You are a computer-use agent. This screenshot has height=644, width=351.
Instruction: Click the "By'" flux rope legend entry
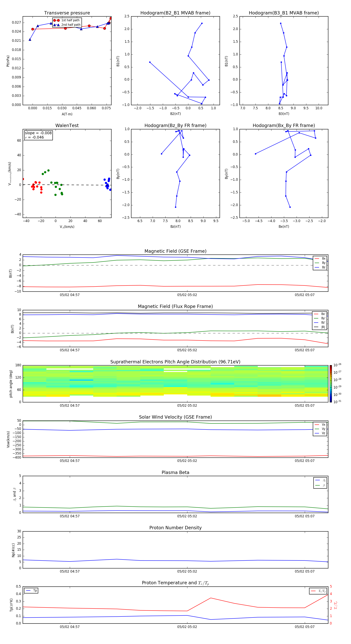pos(320,318)
